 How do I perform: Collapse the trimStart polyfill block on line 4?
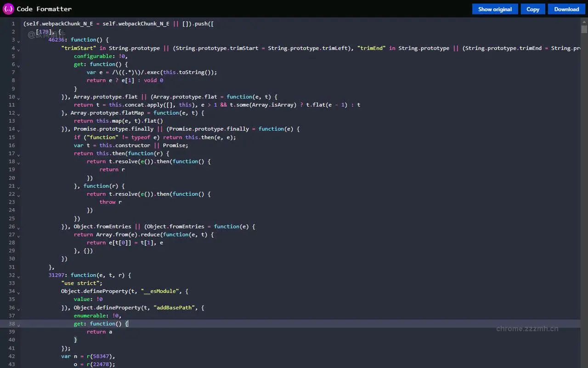pos(18,50)
